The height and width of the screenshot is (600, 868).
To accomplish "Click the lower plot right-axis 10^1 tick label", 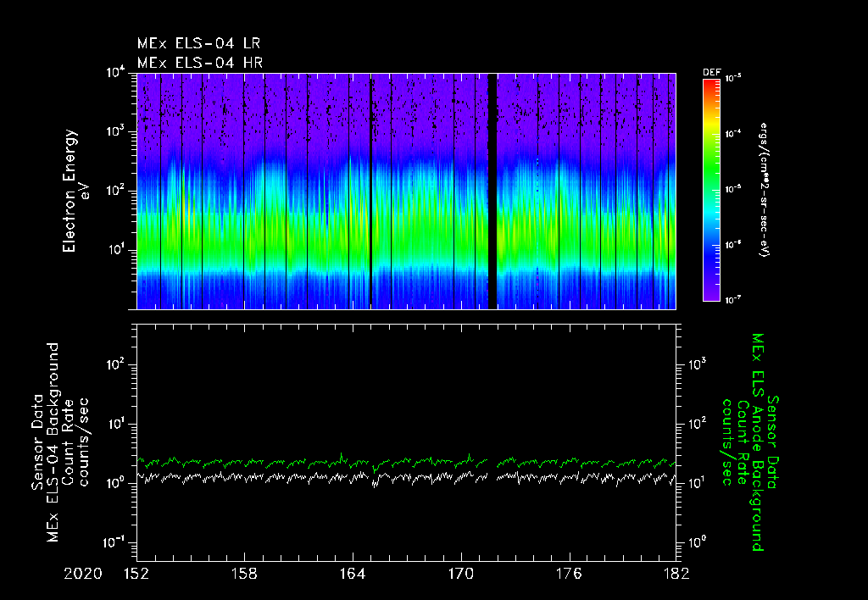I will [697, 483].
